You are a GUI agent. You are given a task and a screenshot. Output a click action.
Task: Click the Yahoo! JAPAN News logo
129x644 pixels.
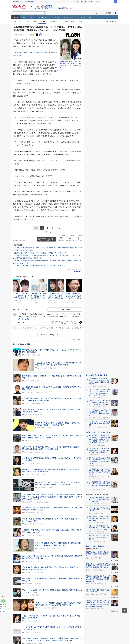coord(23,7)
